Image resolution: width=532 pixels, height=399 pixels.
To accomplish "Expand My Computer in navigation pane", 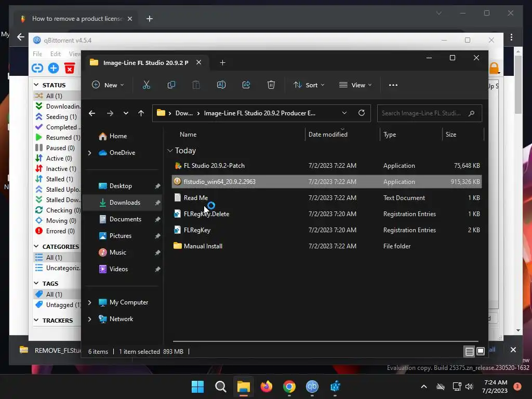I will tap(89, 302).
